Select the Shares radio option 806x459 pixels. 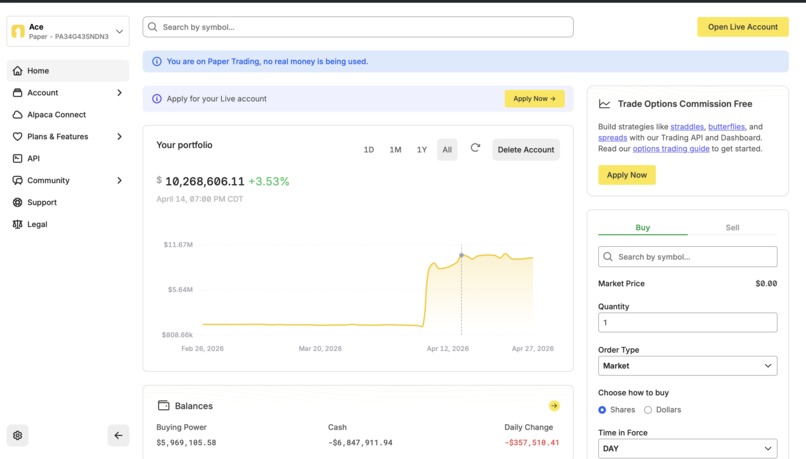602,410
